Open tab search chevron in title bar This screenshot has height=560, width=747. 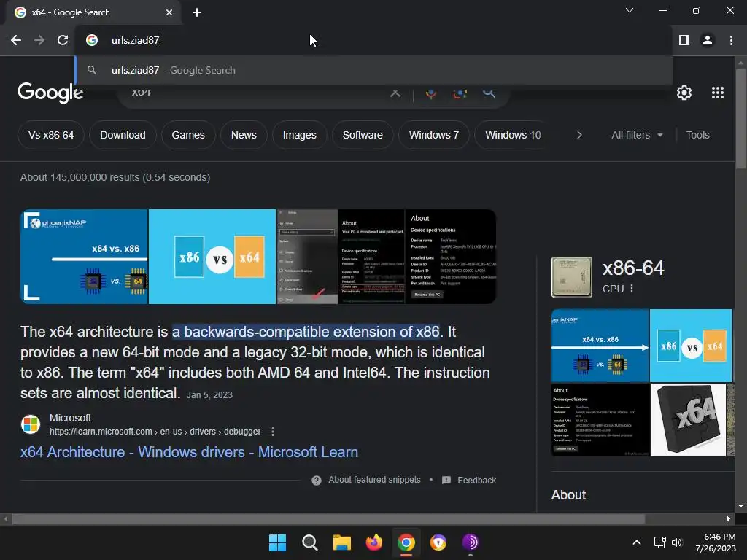click(x=630, y=10)
